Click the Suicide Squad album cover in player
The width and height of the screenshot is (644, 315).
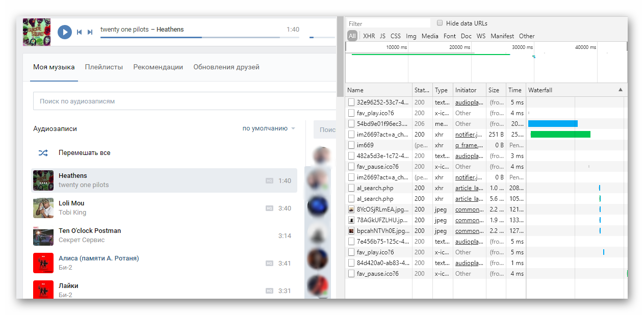click(x=36, y=32)
